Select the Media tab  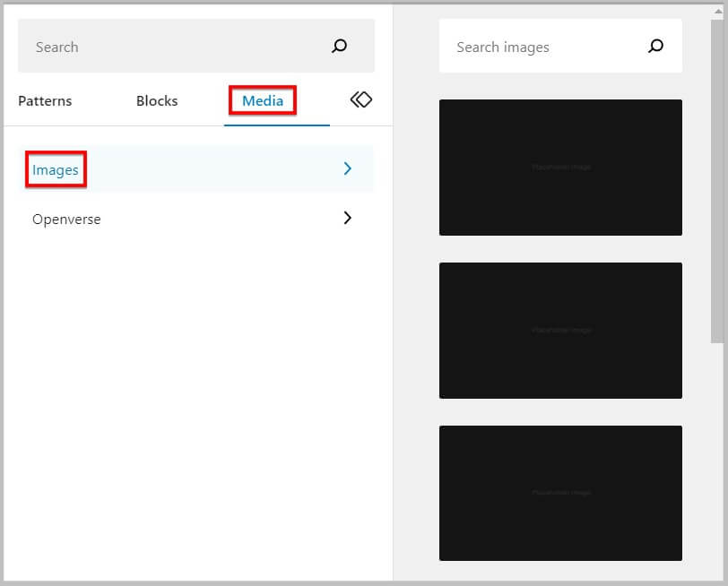263,101
